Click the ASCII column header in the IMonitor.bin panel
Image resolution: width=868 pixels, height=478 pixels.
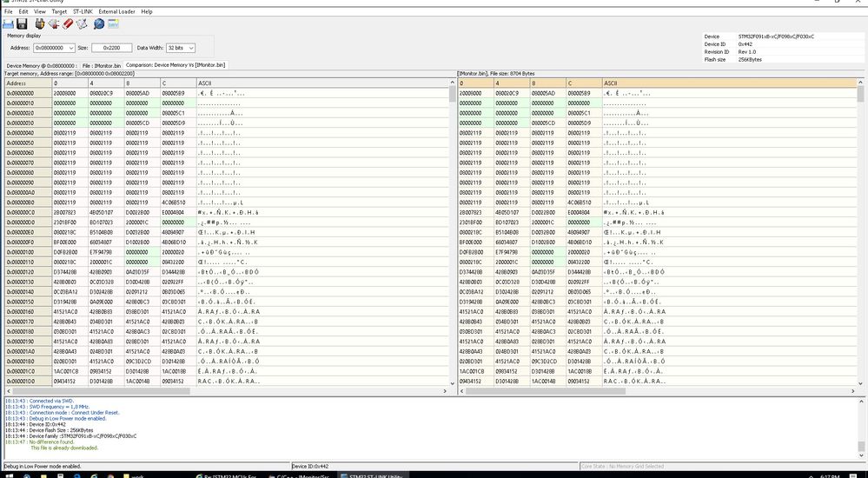pos(730,83)
